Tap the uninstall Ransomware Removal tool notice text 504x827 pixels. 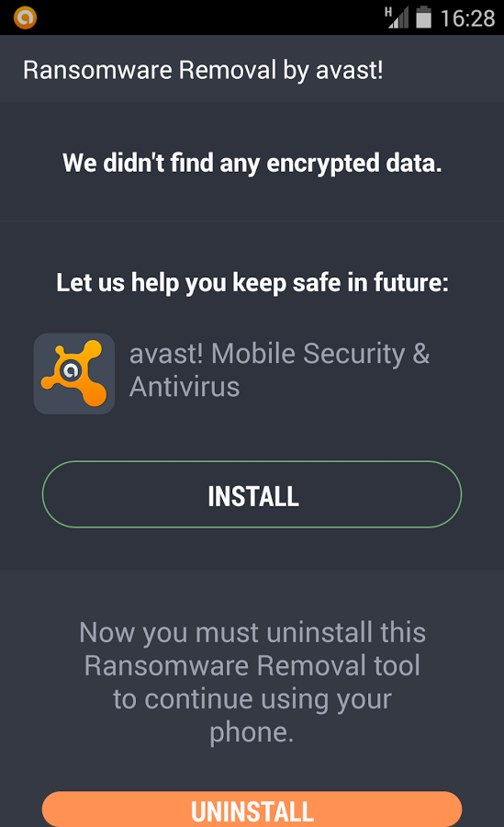(x=252, y=682)
